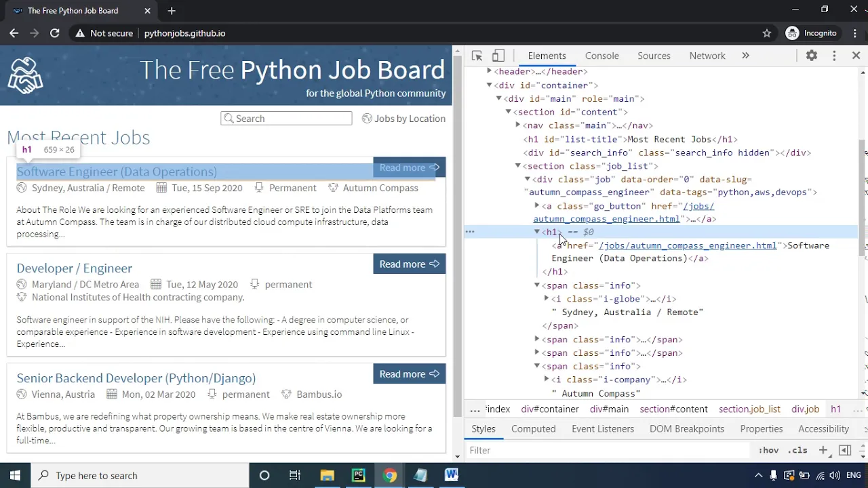Open the DOM Breakpoints tab

(x=688, y=428)
